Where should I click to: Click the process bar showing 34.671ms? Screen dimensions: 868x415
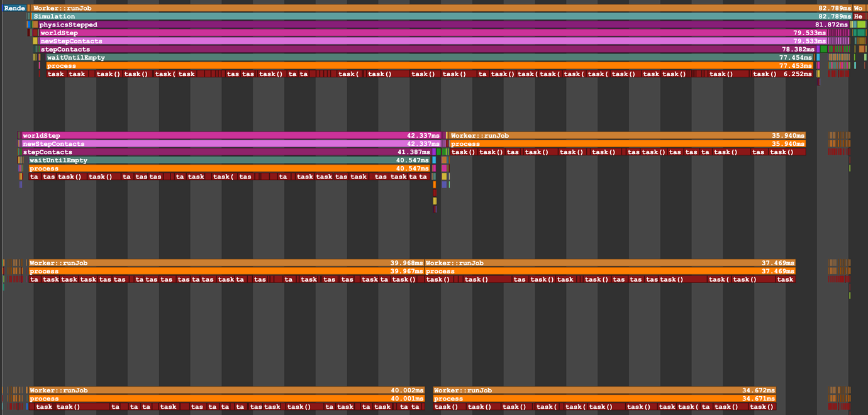(x=604, y=398)
